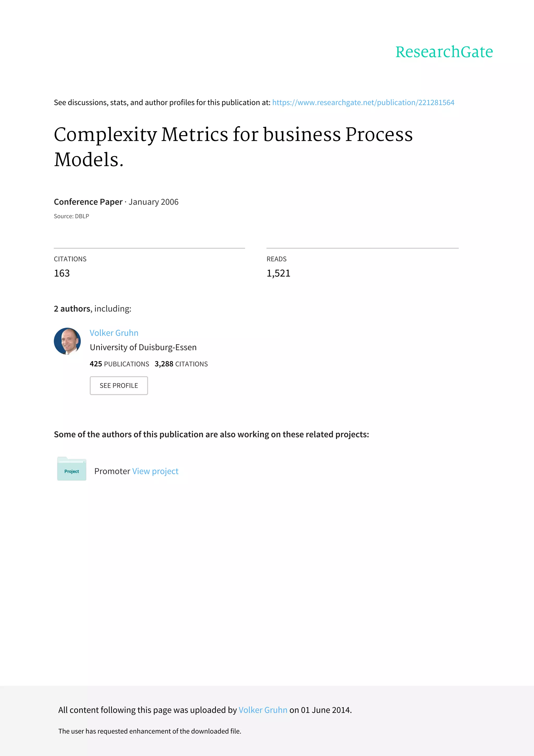Click the 3,288 CITATIONS author stat
Screen dimensions: 534x756
[x=181, y=364]
